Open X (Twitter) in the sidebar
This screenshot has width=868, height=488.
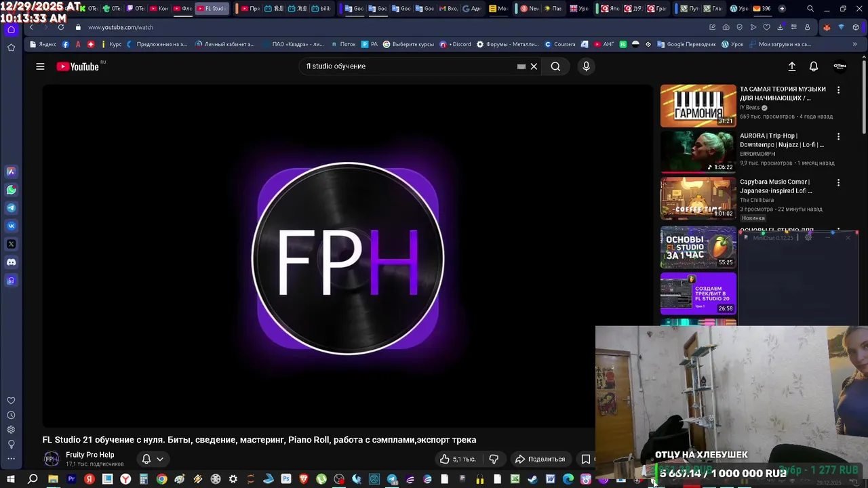11,244
